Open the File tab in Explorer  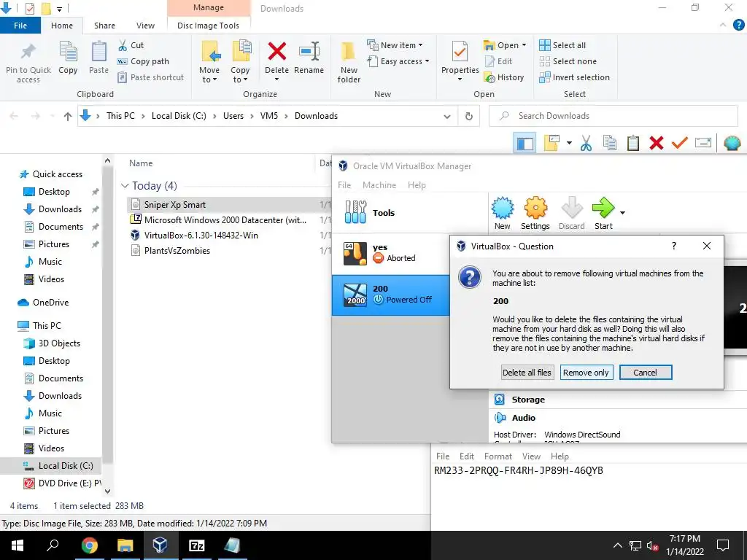tap(20, 26)
